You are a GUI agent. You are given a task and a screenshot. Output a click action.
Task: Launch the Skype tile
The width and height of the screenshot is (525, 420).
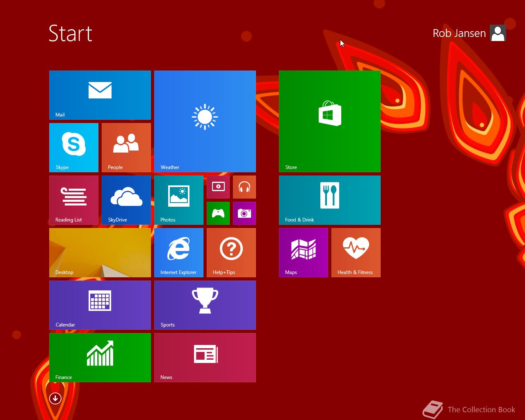[74, 148]
